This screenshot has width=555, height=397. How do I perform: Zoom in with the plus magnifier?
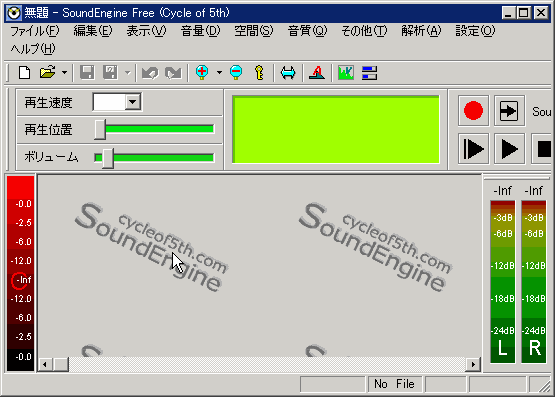point(202,73)
